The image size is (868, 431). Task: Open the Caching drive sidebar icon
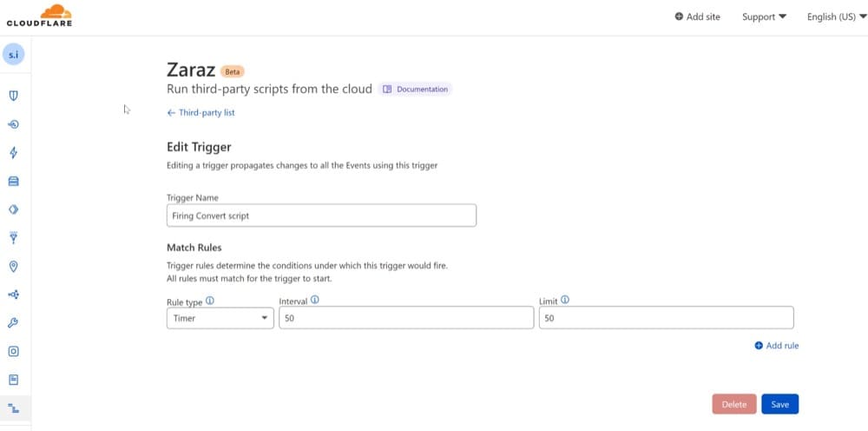(13, 181)
